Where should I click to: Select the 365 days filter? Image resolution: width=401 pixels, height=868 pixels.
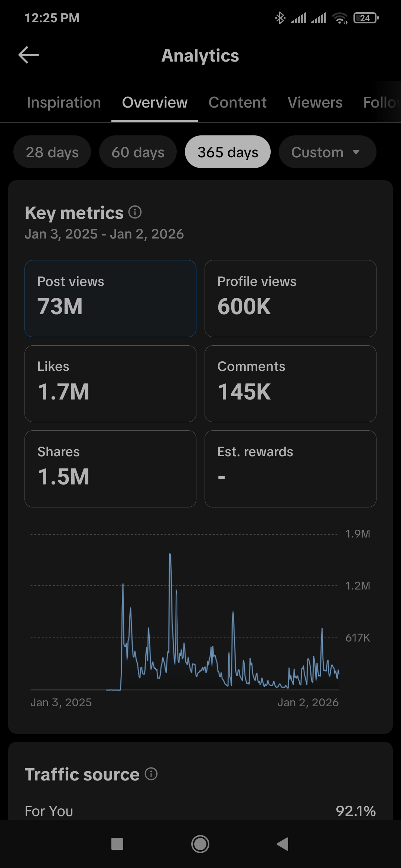click(x=228, y=152)
